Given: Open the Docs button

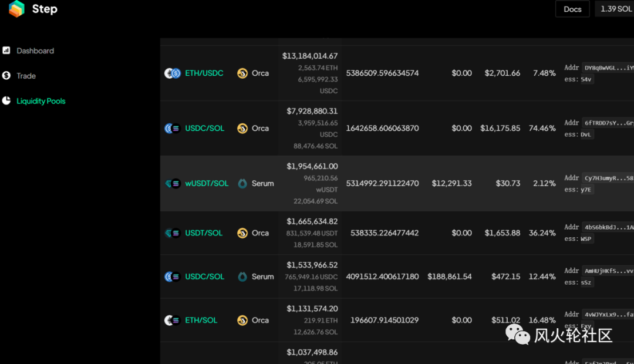Looking at the screenshot, I should (x=572, y=9).
